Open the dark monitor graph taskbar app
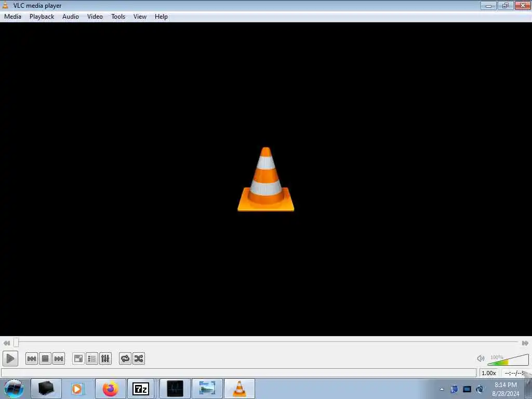Screen dimensions: 532x399 175,389
